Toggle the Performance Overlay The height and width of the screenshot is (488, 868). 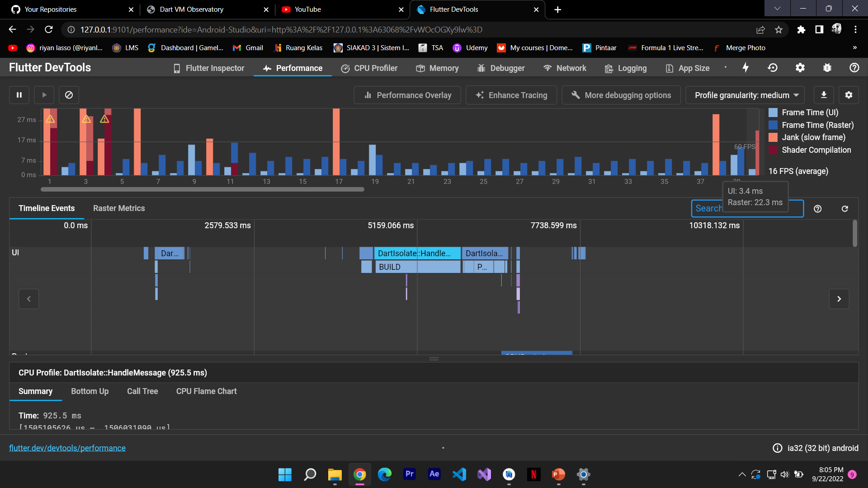[407, 95]
